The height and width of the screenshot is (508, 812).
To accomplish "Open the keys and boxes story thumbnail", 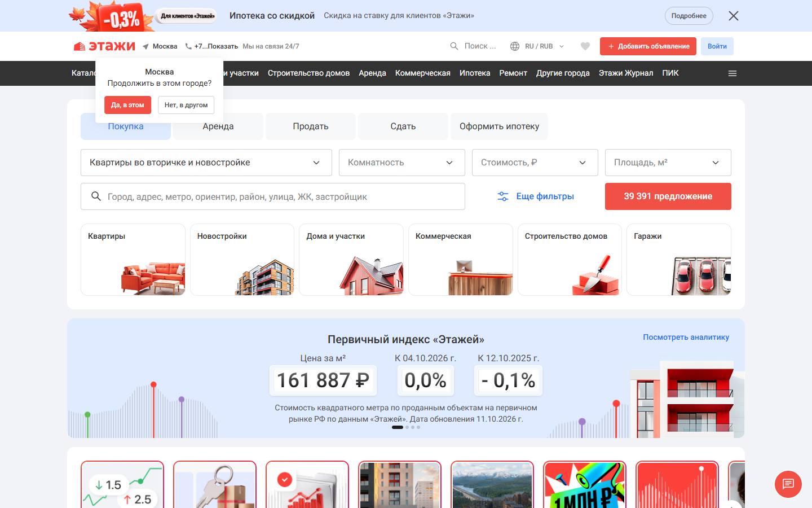I will click(215, 484).
